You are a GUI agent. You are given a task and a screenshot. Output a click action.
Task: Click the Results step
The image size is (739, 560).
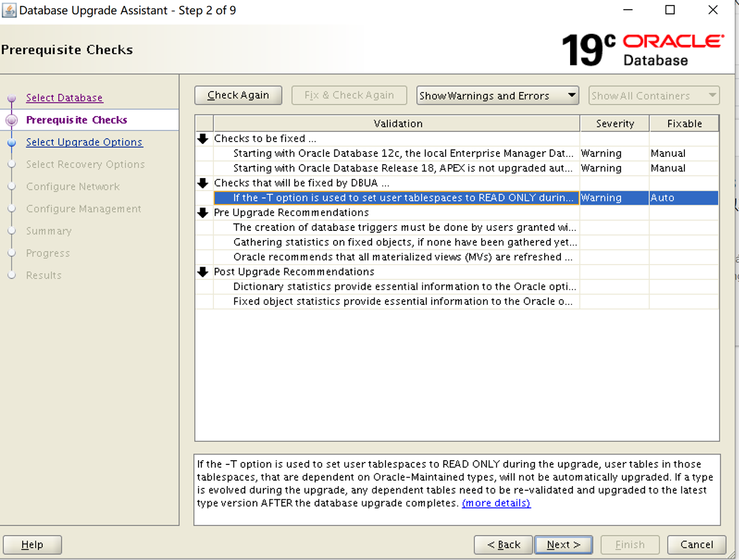[44, 275]
